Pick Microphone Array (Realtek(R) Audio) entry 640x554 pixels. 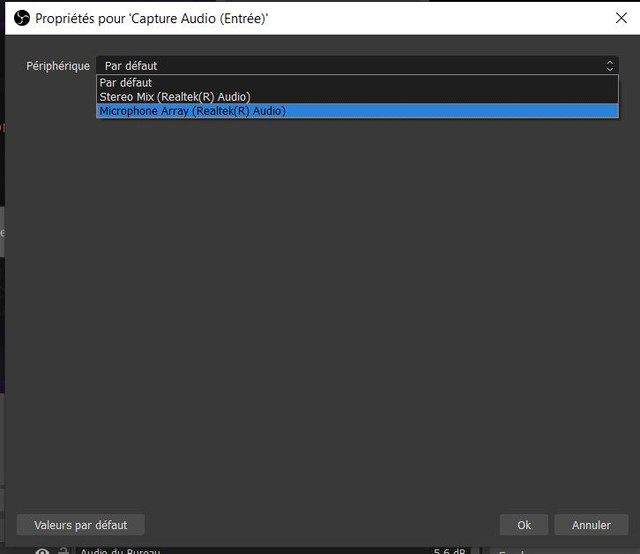pyautogui.click(x=192, y=111)
